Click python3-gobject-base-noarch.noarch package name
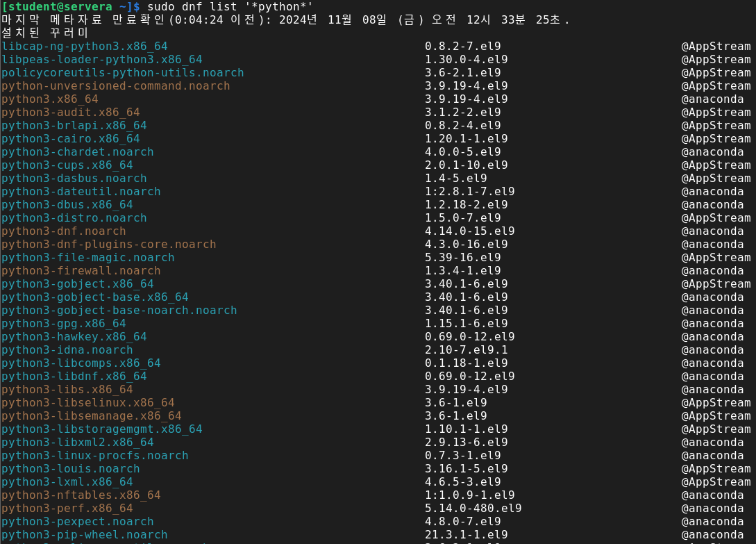Viewport: 756px width, 544px height. [119, 311]
